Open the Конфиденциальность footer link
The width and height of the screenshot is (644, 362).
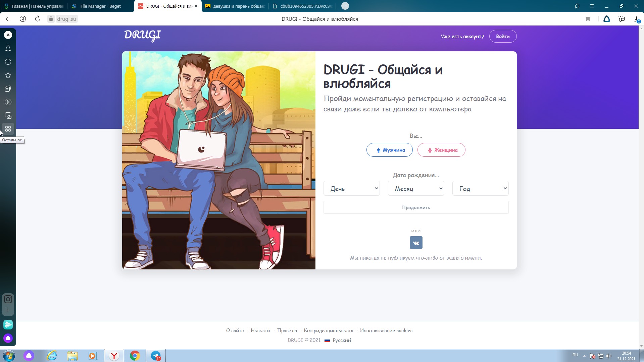coord(328,330)
